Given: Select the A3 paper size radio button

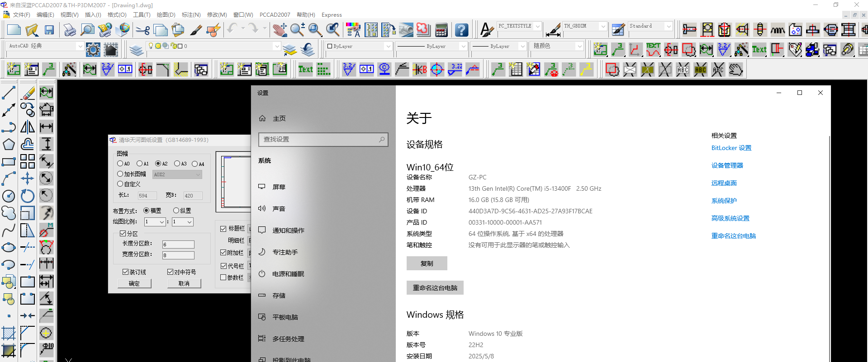Looking at the screenshot, I should click(x=177, y=164).
